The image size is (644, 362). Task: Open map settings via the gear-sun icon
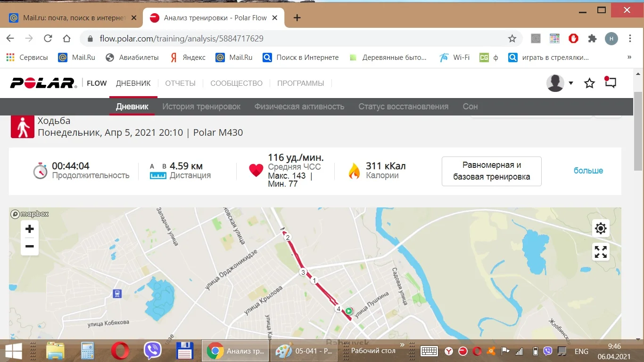point(601,229)
